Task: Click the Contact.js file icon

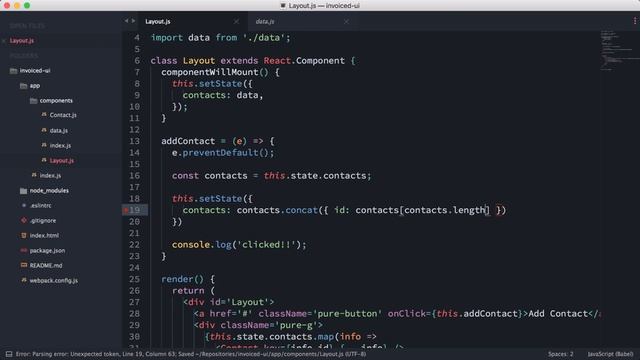Action: (44, 115)
